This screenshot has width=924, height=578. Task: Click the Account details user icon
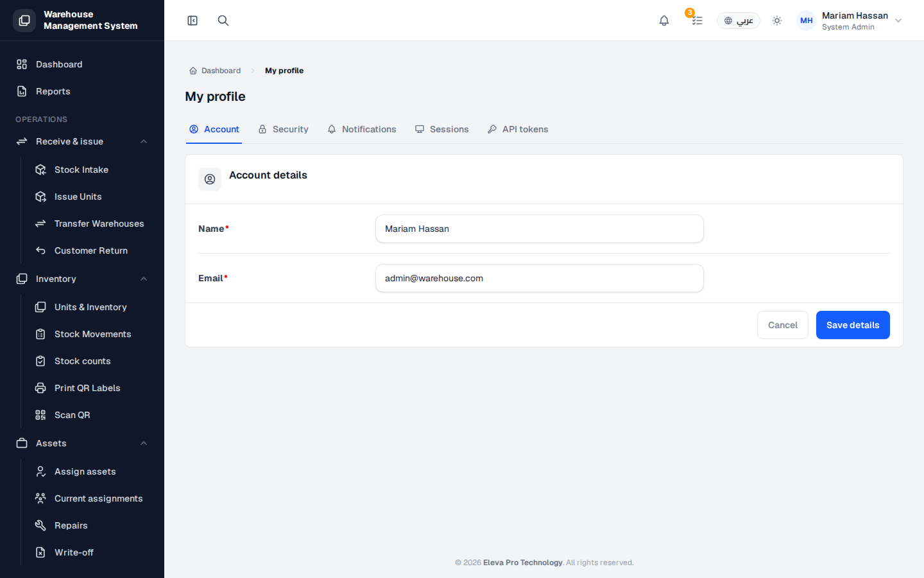pyautogui.click(x=210, y=179)
